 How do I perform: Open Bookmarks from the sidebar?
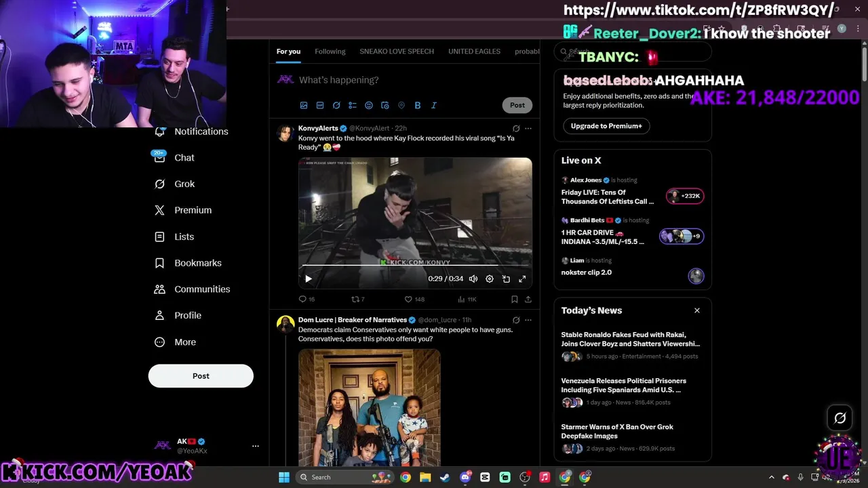[x=188, y=263]
